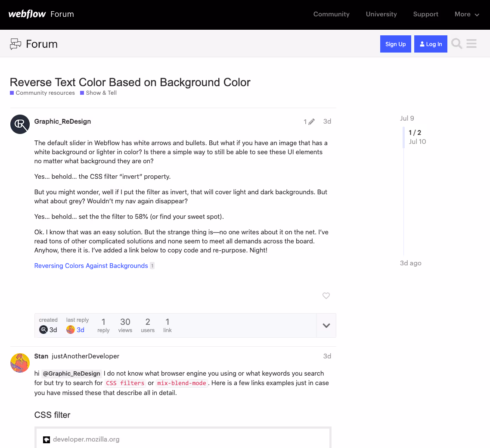490x448 pixels.
Task: Click the Jul 9 timeline start date
Action: point(407,118)
